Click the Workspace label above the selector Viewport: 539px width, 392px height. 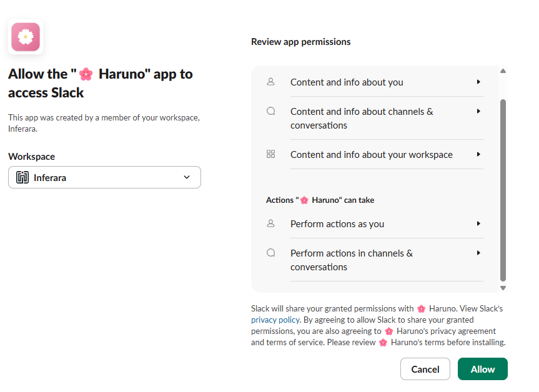click(32, 157)
